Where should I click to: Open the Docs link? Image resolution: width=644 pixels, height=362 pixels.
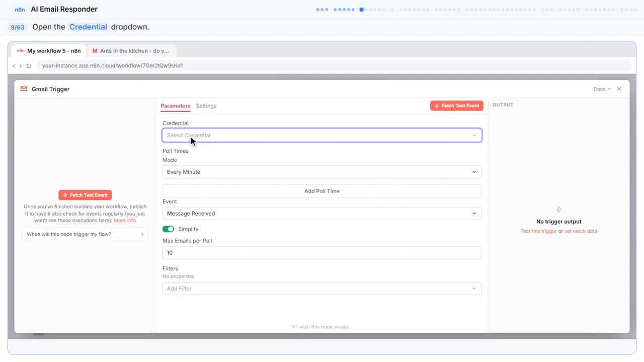tap(602, 89)
